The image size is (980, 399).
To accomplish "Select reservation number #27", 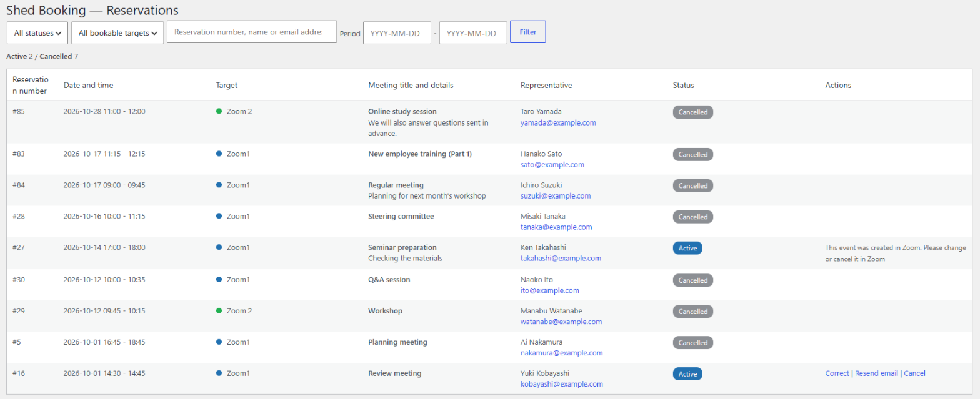I will click(x=19, y=247).
